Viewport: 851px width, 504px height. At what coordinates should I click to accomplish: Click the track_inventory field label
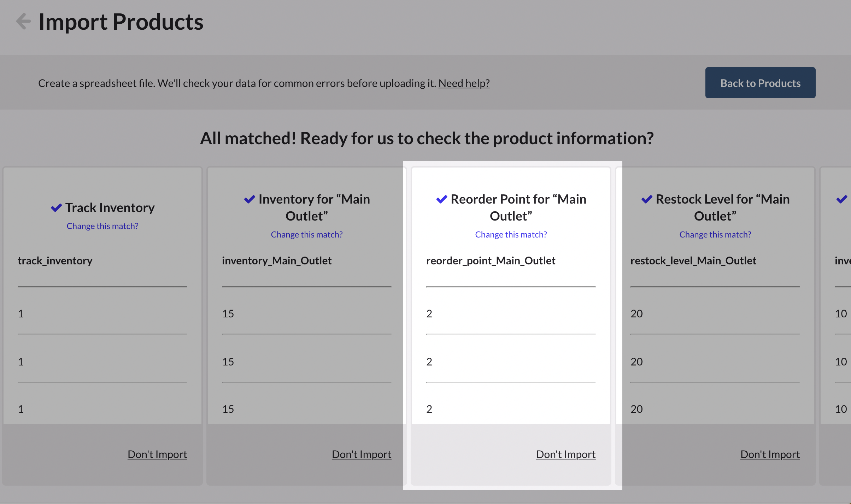point(55,260)
